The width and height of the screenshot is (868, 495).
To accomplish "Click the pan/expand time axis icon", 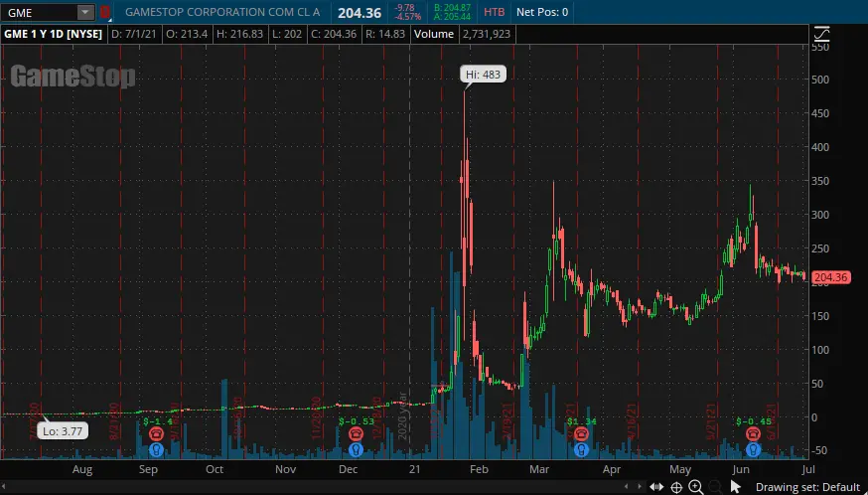I will [x=656, y=487].
